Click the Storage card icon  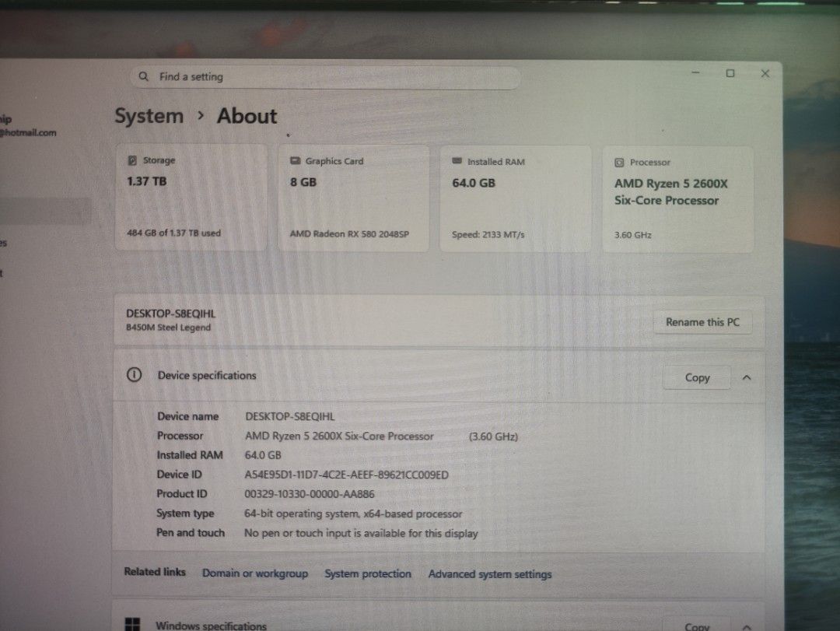click(132, 160)
